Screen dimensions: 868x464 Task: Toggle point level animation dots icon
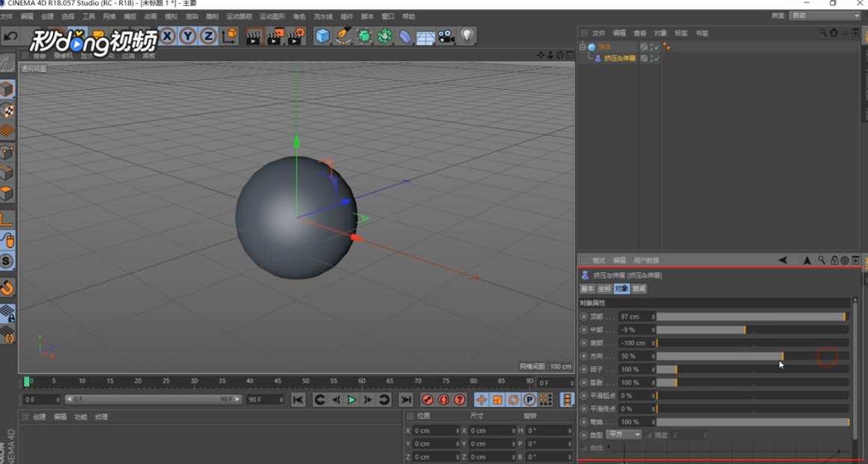pyautogui.click(x=545, y=400)
